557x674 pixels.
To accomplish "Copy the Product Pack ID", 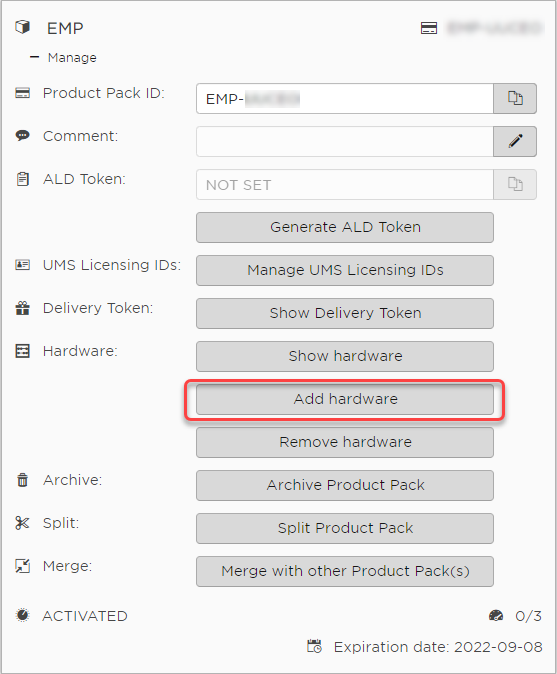I will coord(515,98).
